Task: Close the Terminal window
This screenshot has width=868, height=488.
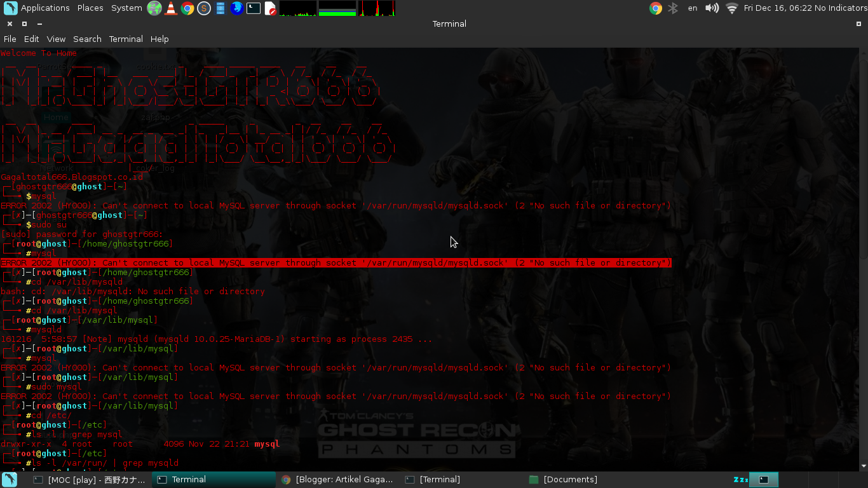Action: [x=10, y=24]
